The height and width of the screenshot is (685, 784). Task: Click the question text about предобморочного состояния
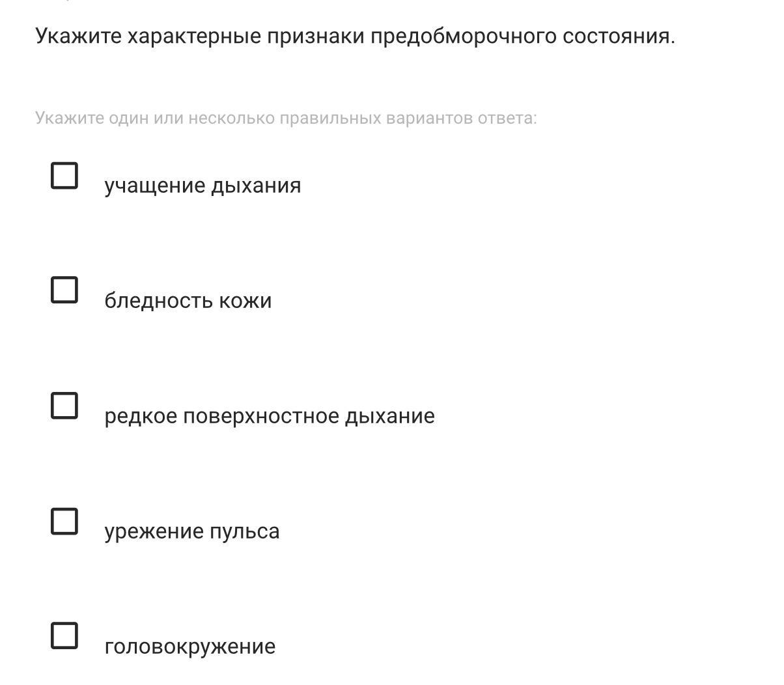355,36
